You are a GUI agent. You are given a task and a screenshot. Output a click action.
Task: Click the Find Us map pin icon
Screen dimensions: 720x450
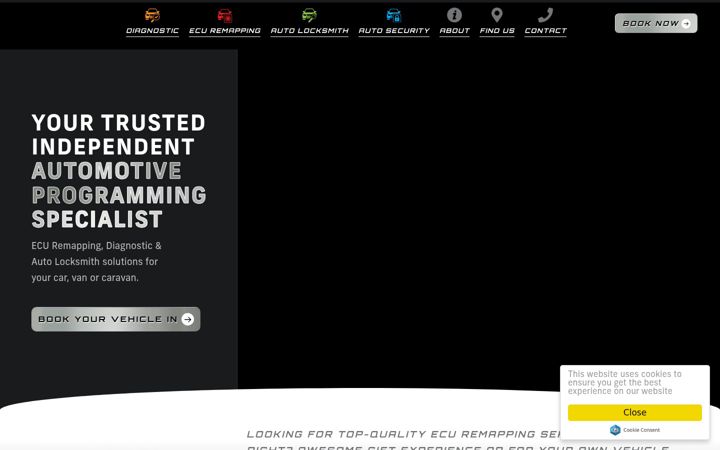tap(497, 15)
